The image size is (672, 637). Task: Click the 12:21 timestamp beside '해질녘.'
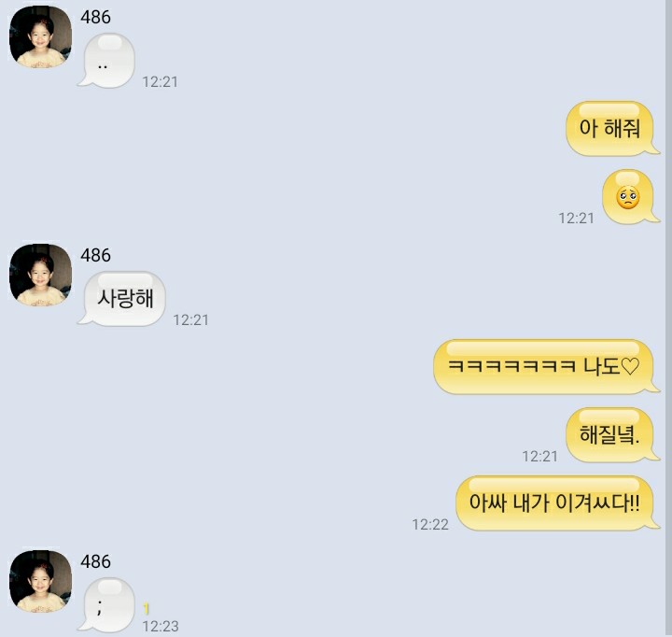click(540, 456)
